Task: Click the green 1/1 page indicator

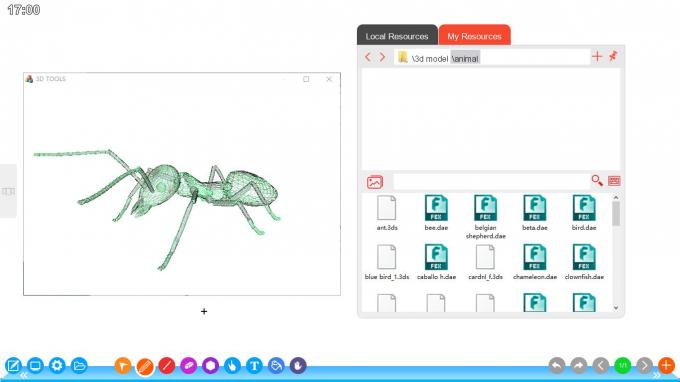Action: (x=622, y=366)
